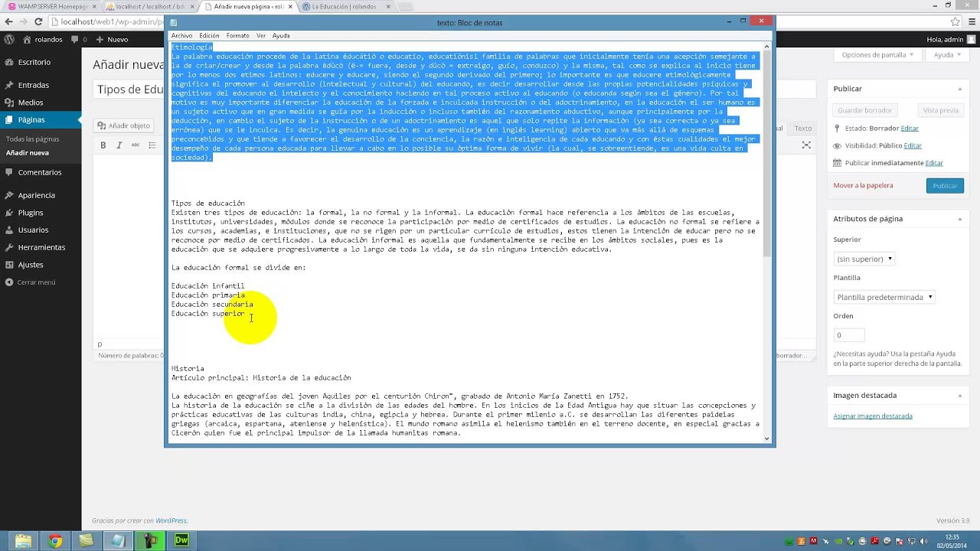The height and width of the screenshot is (551, 980).
Task: Click the Añadir objeto button
Action: (124, 126)
